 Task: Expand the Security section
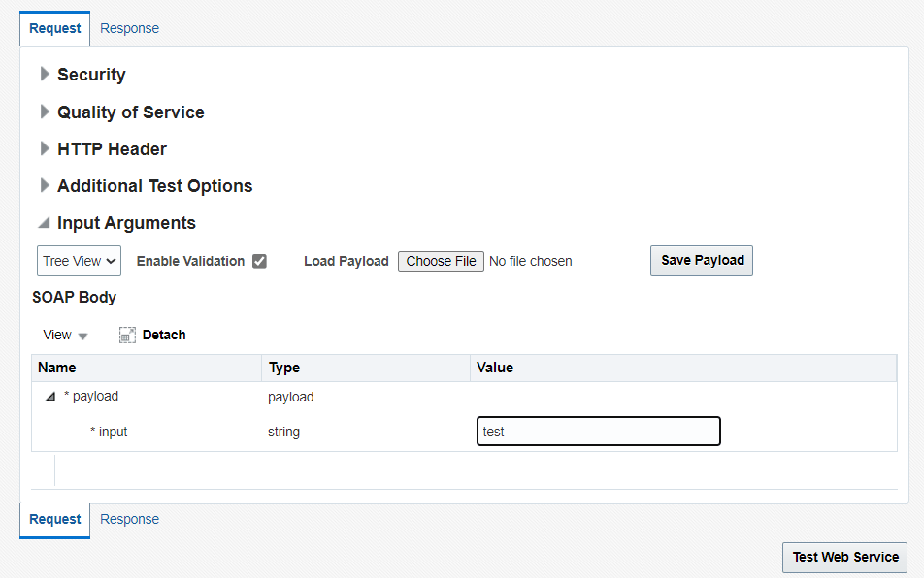[x=45, y=75]
